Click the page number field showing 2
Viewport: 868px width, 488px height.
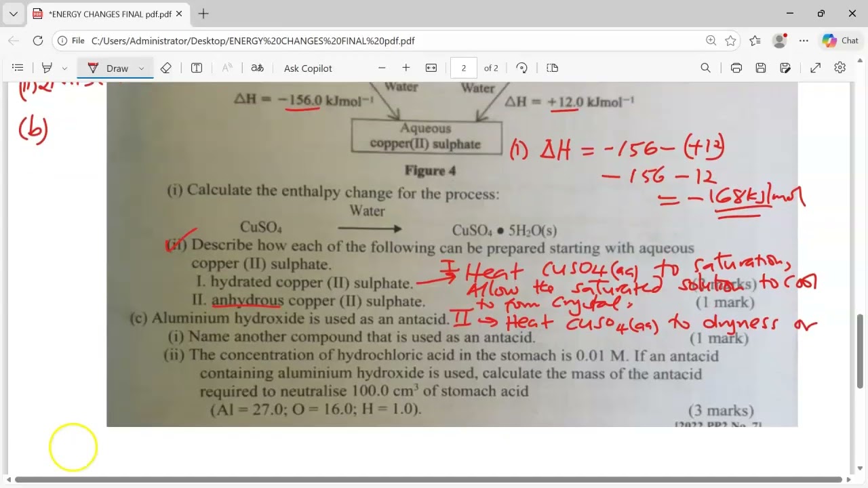[464, 68]
